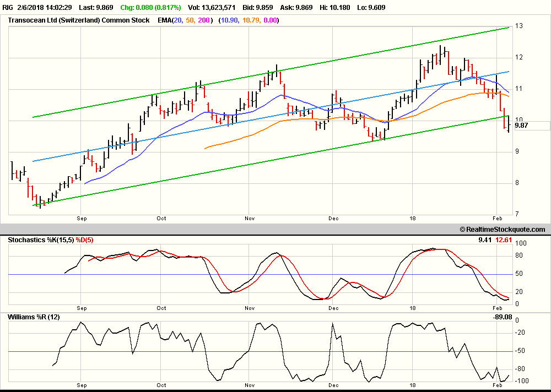
Task: Click the -89.08 Williams %R current value
Action: pos(503,317)
